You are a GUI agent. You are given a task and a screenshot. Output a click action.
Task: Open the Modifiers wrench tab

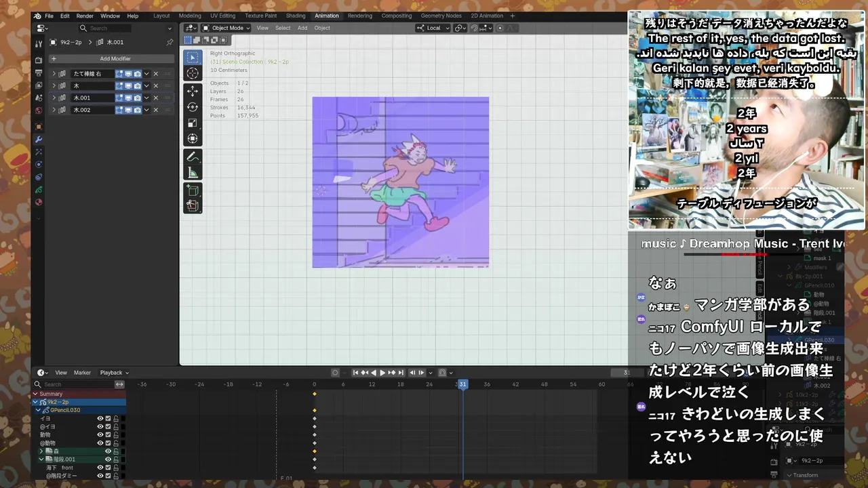(x=39, y=140)
